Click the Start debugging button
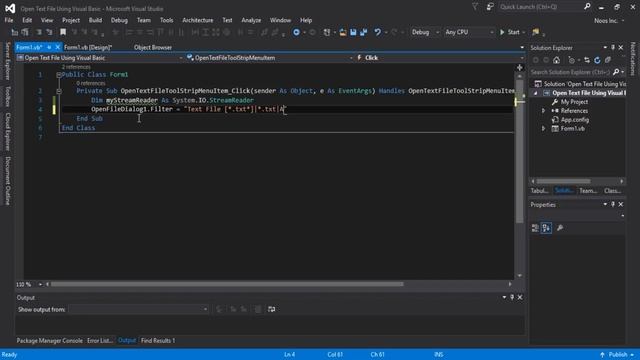This screenshot has width=640, height=360. [510, 32]
